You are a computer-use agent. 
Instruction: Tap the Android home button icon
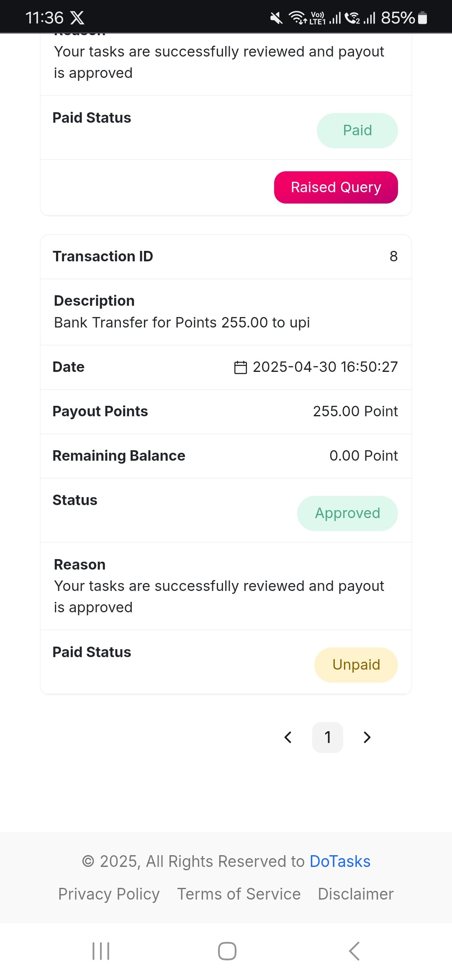(x=227, y=951)
